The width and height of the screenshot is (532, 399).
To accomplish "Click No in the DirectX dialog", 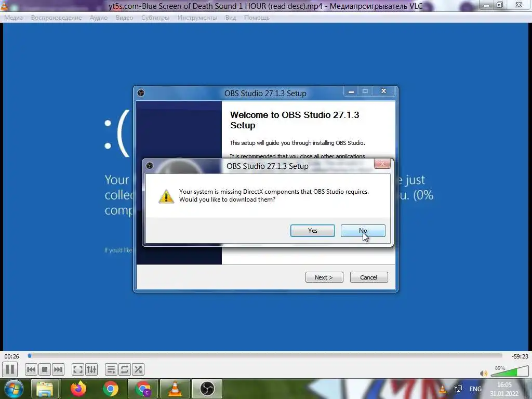I will tap(363, 231).
